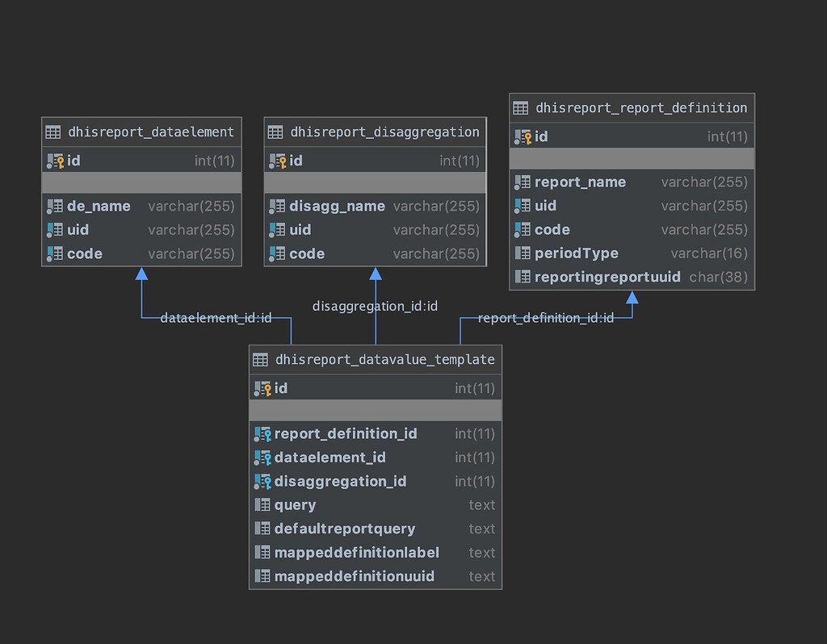This screenshot has height=644, width=827.
Task: Select the reportingreportuuid row in dhisreport_report_definition
Action: pos(632,277)
